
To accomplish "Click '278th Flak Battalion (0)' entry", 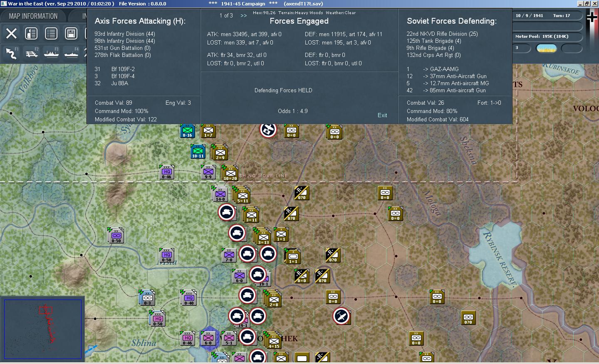I will [123, 55].
